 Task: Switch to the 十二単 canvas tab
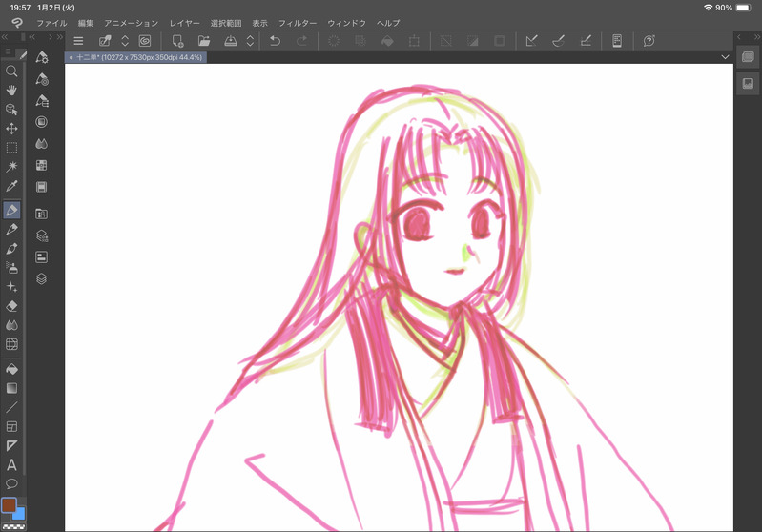(x=136, y=57)
